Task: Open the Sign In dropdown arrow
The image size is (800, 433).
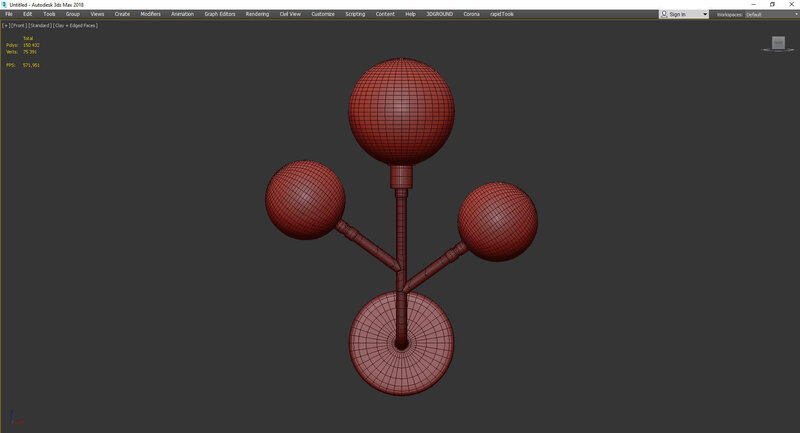Action: pos(705,15)
